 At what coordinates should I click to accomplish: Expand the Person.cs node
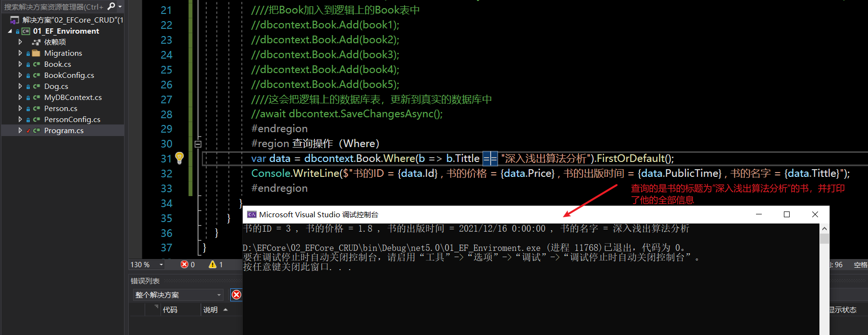click(20, 108)
